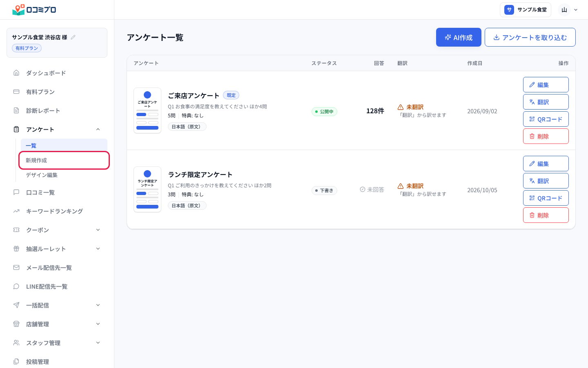Image resolution: width=588 pixels, height=368 pixels.
Task: Click the サ avatar icon in header
Action: pos(509,10)
